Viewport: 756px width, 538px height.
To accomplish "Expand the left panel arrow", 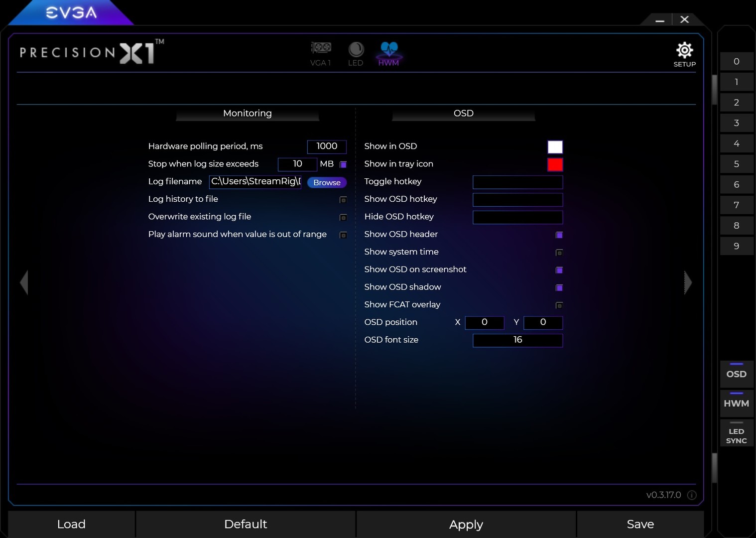I will [23, 282].
